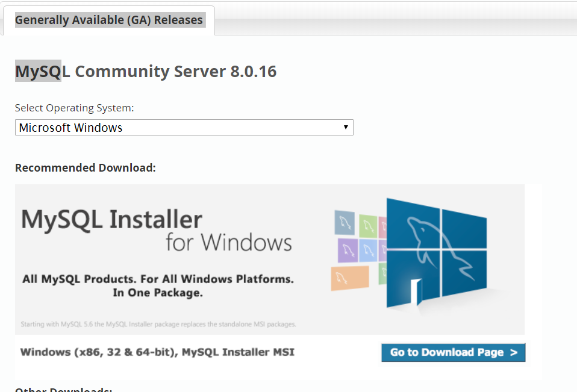Click the purple dolphin tile icon

(x=348, y=250)
